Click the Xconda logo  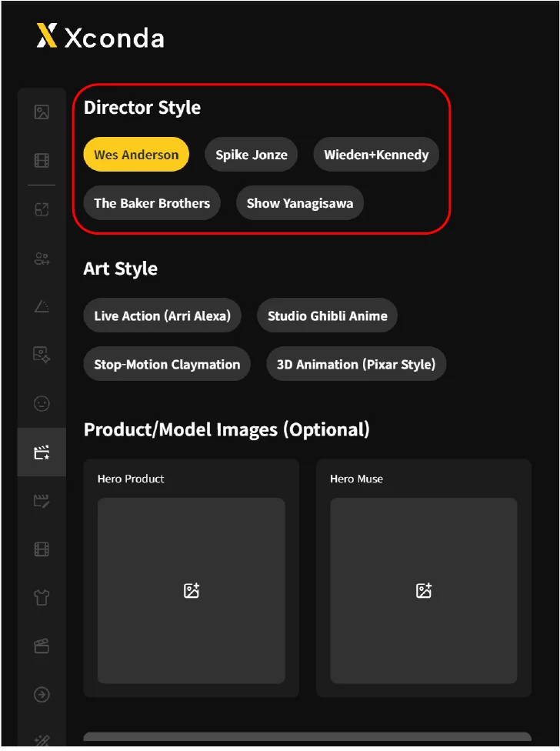coord(101,36)
